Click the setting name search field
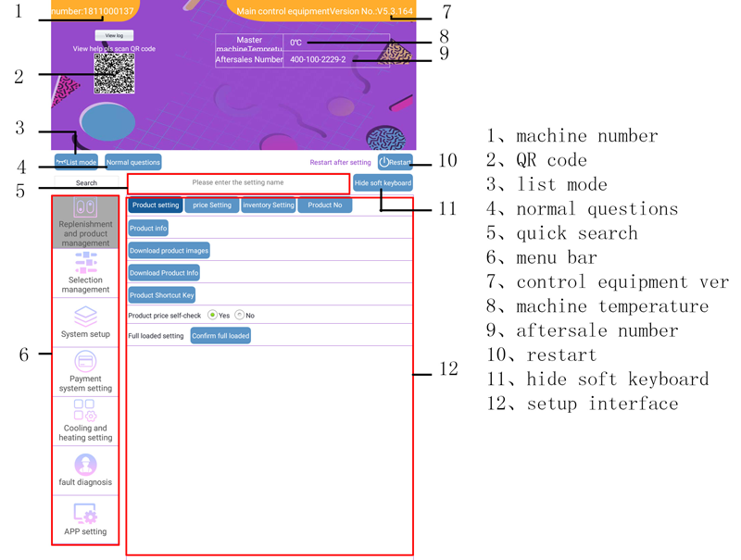The width and height of the screenshot is (741, 560). coord(238,182)
